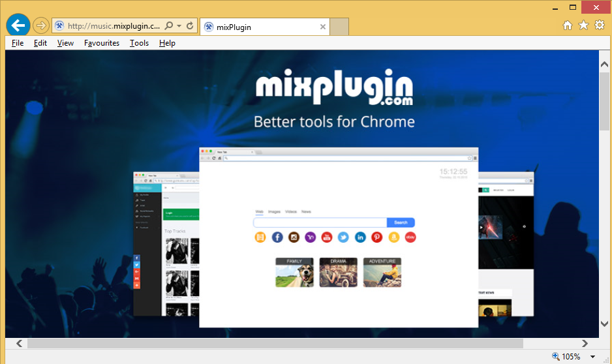
Task: Open the View menu
Action: pos(65,43)
